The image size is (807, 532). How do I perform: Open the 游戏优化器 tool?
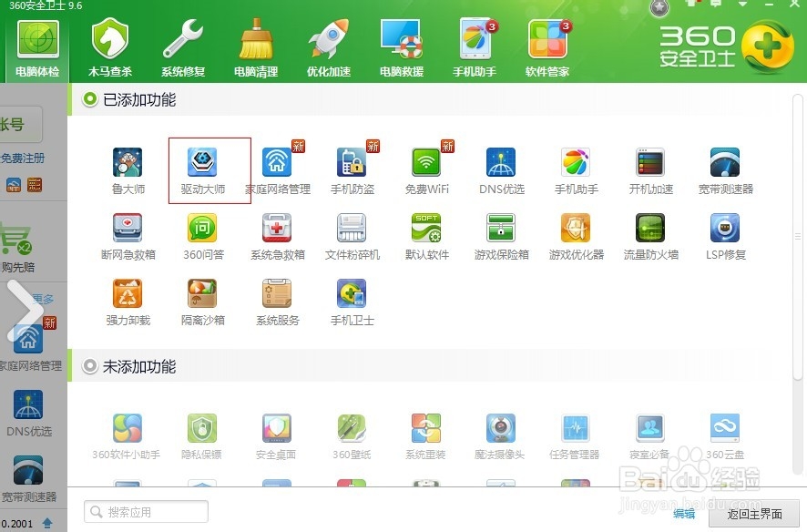click(x=576, y=237)
